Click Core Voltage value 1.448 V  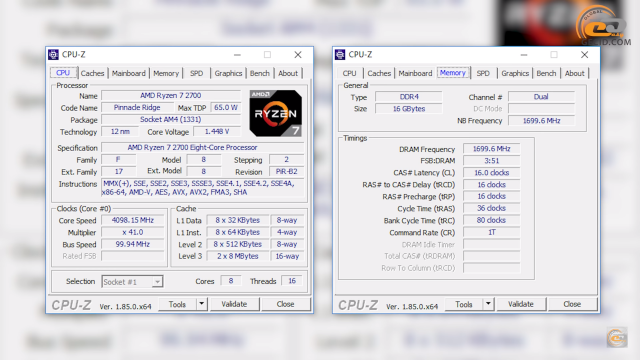pyautogui.click(x=217, y=131)
